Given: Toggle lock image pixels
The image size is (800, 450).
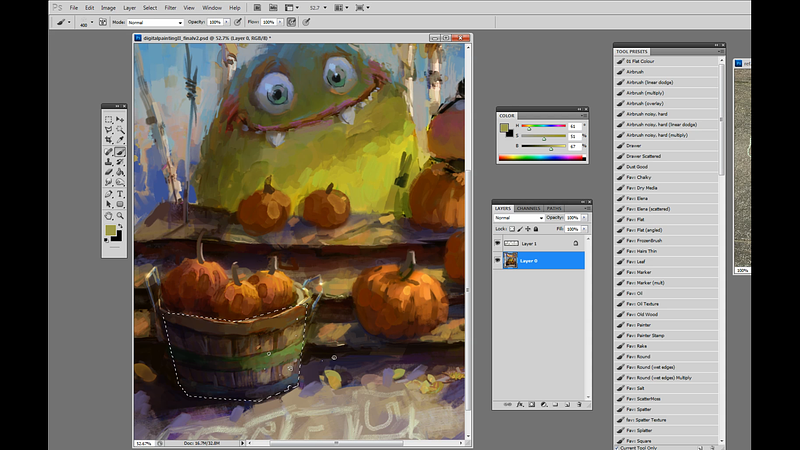Looking at the screenshot, I should 520,229.
